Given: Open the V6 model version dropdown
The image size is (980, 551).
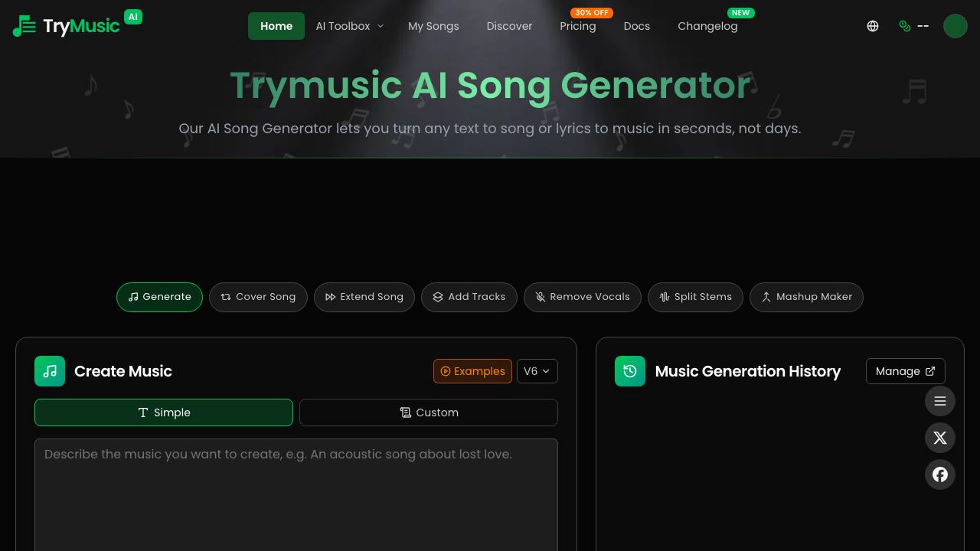Looking at the screenshot, I should 537,371.
